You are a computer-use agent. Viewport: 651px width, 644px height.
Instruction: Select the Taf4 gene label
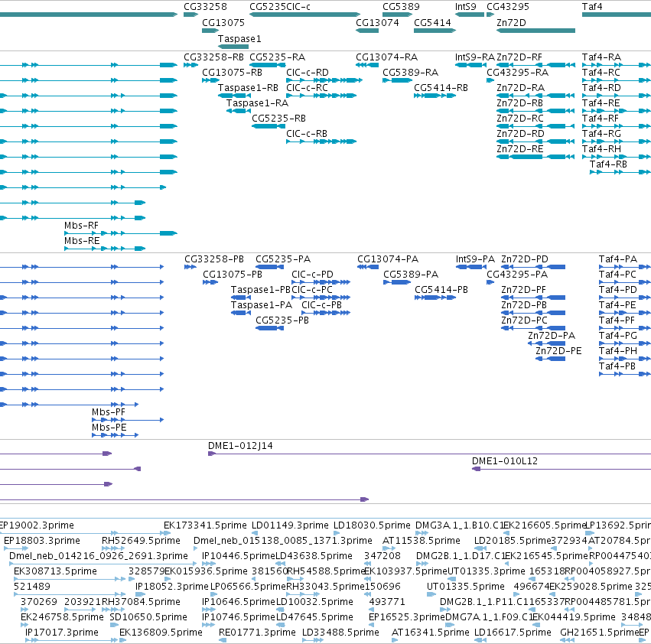[x=591, y=7]
